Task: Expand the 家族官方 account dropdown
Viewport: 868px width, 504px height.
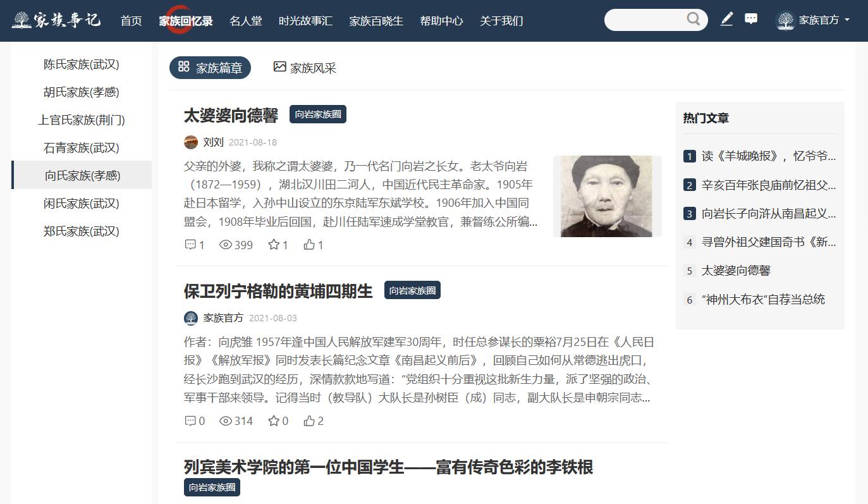Action: 812,20
